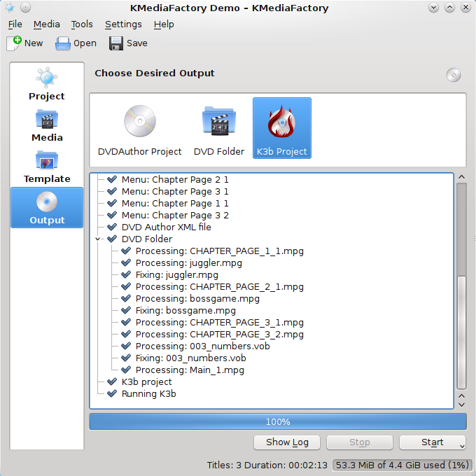The width and height of the screenshot is (476, 476).
Task: Click the round pin button in title bar
Action: click(25, 7)
